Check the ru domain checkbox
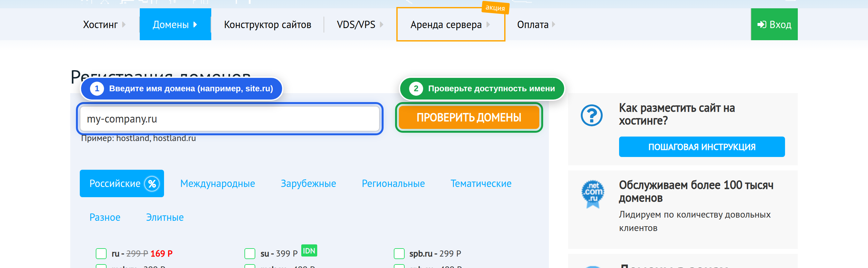The width and height of the screenshot is (868, 268). (x=101, y=254)
